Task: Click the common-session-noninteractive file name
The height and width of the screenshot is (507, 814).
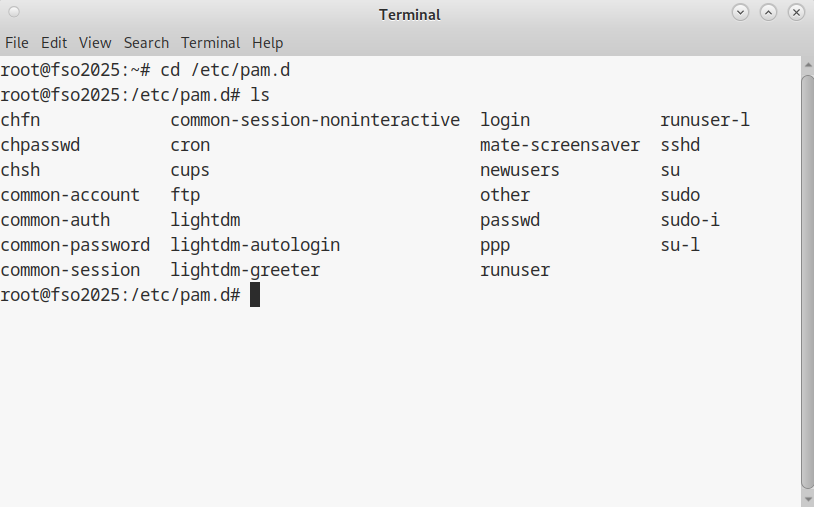Action: tap(315, 120)
